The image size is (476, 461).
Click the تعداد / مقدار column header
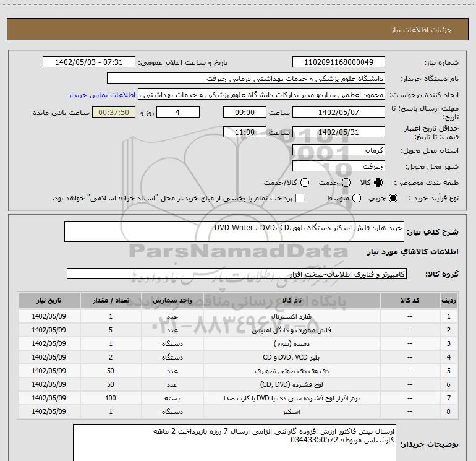pos(111,300)
